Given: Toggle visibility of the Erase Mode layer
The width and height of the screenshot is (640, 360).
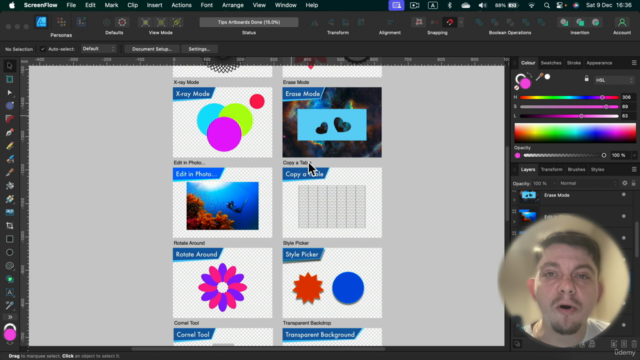Looking at the screenshot, I should (623, 195).
